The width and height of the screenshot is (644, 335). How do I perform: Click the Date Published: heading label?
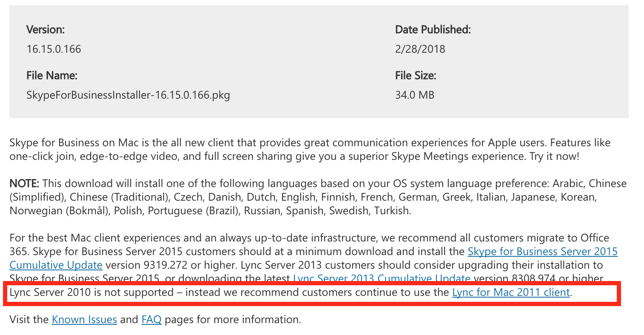pos(433,29)
